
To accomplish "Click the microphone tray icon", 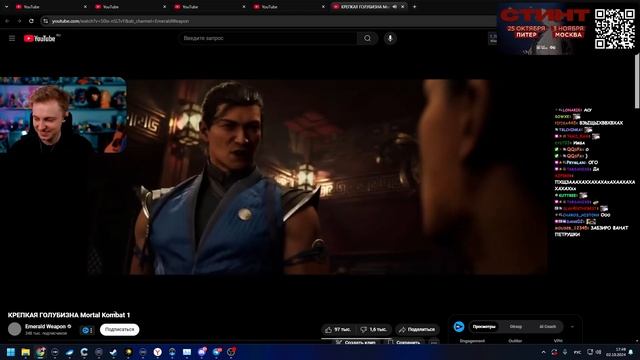I will 565,352.
